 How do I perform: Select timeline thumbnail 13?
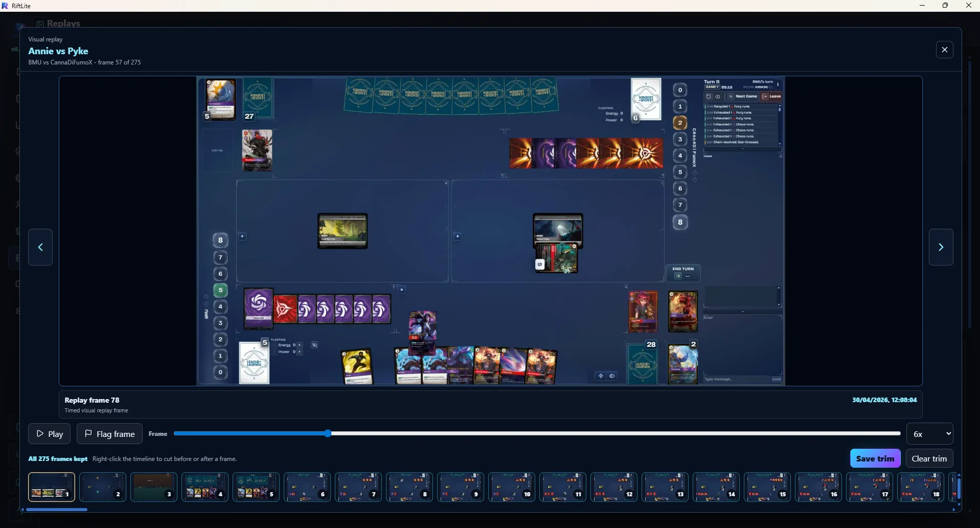pyautogui.click(x=665, y=487)
